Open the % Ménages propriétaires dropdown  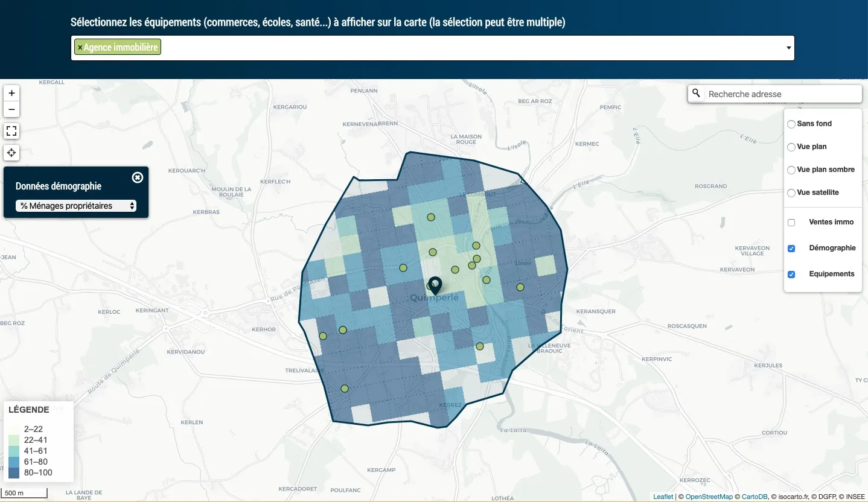(x=76, y=206)
